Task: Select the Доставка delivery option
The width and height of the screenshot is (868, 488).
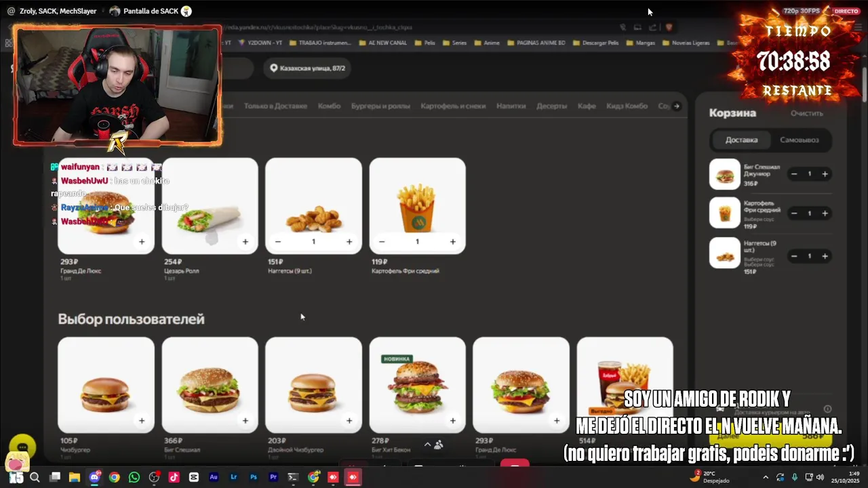Action: (x=741, y=140)
